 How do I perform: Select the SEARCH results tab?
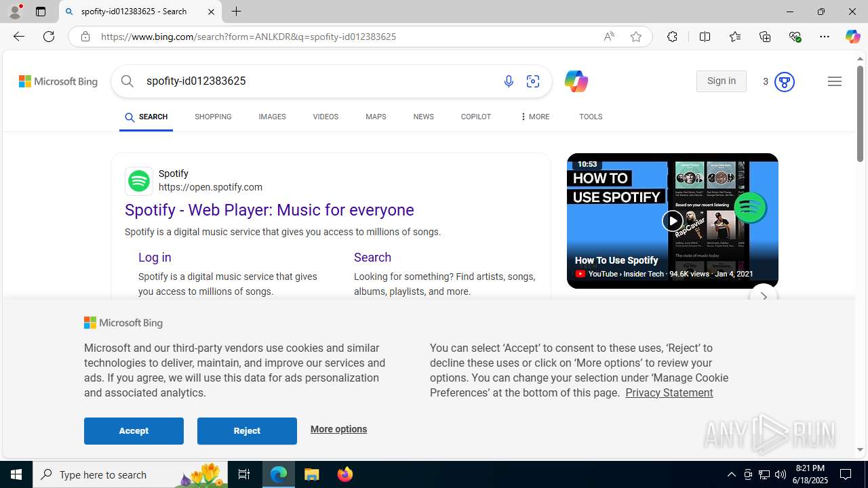point(146,117)
